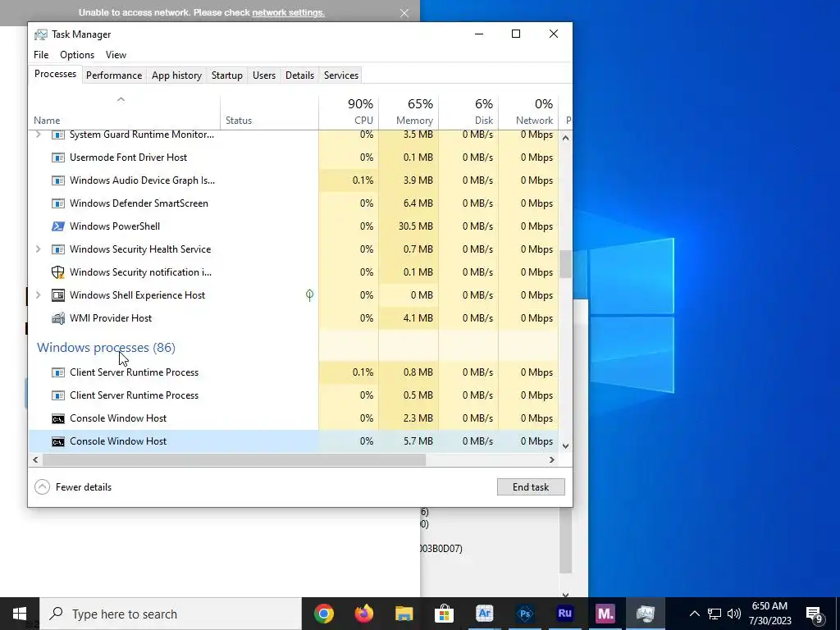Click the Windows PowerShell process icon
The width and height of the screenshot is (840, 630).
click(x=58, y=226)
